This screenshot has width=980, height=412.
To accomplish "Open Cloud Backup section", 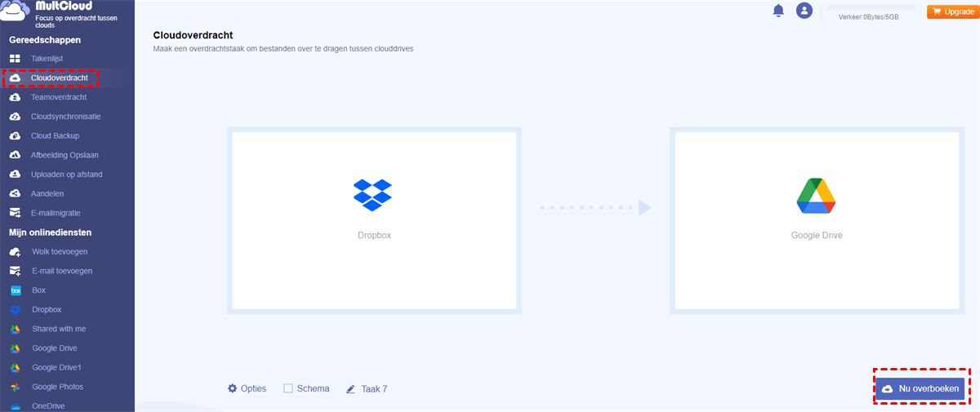I will click(55, 136).
